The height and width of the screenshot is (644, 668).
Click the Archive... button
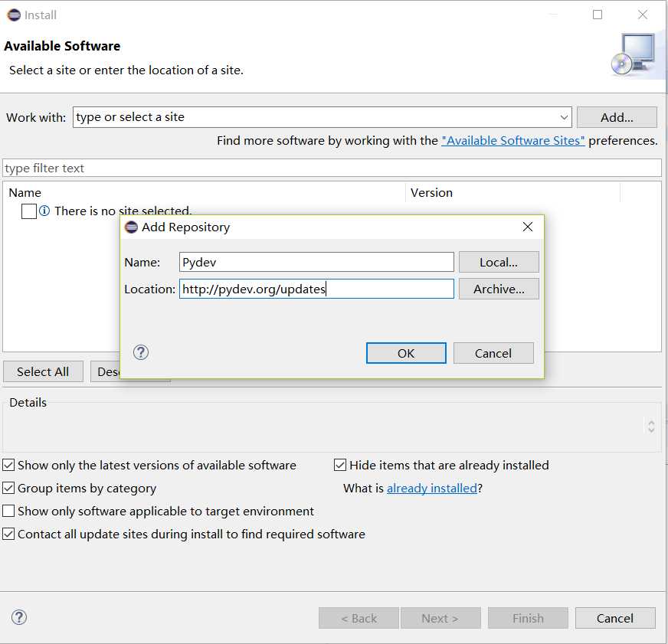(x=499, y=289)
